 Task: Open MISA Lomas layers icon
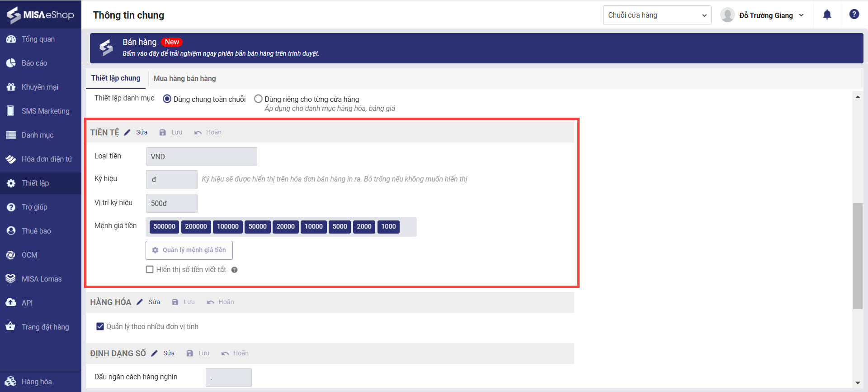11,279
